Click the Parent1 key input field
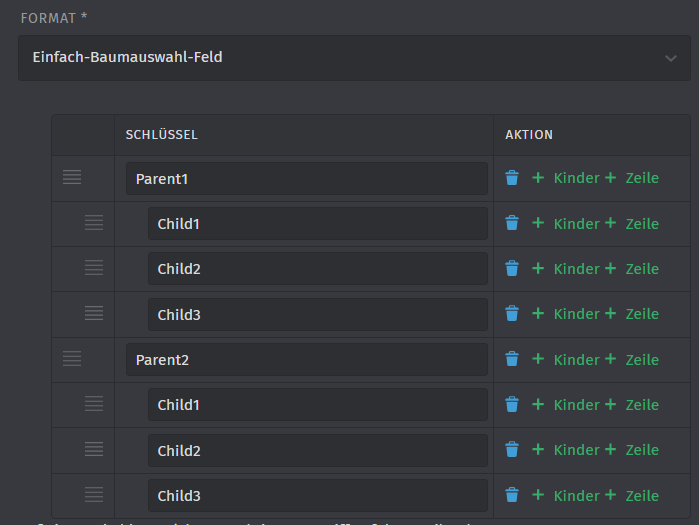This screenshot has width=699, height=525. [x=307, y=179]
